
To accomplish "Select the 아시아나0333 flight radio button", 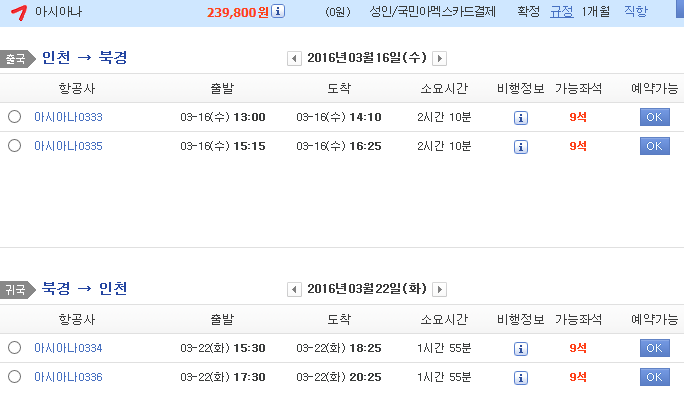I will (14, 117).
